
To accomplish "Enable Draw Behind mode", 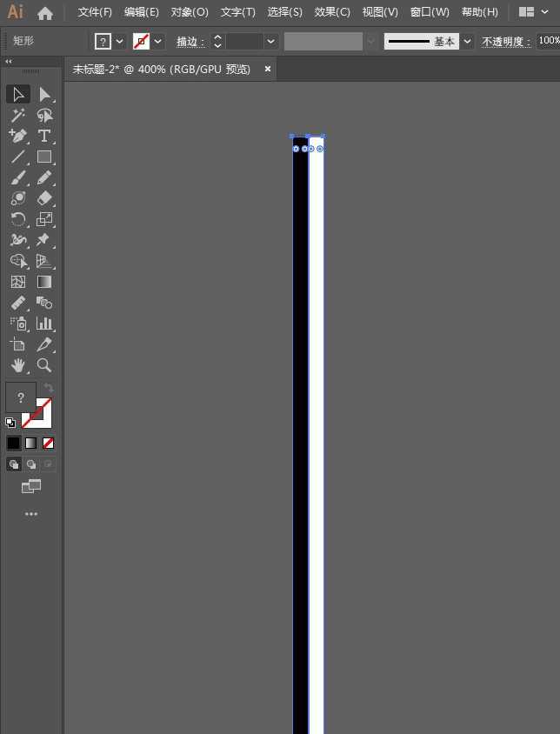I will coord(31,464).
